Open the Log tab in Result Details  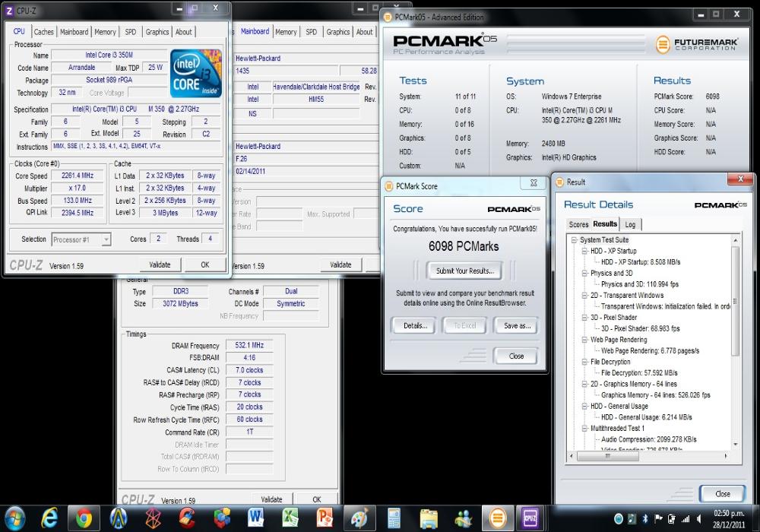point(630,224)
